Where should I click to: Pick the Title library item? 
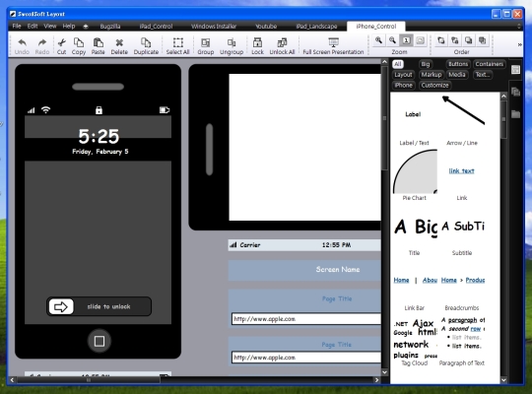click(414, 230)
